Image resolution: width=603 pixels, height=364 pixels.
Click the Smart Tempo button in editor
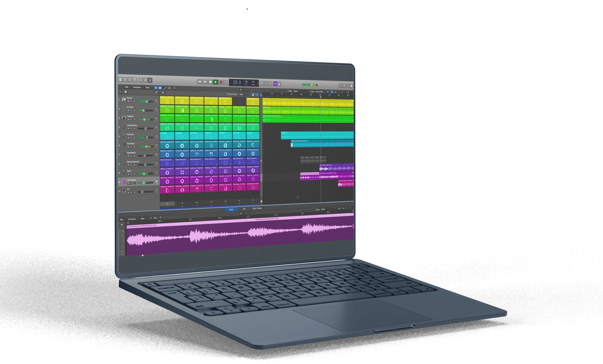click(x=257, y=208)
